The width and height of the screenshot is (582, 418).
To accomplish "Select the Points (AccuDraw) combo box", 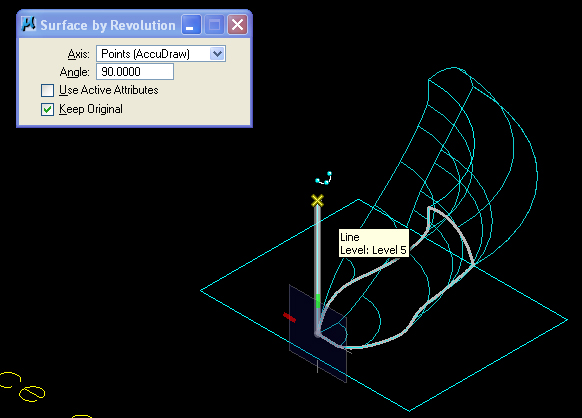I will pos(161,54).
